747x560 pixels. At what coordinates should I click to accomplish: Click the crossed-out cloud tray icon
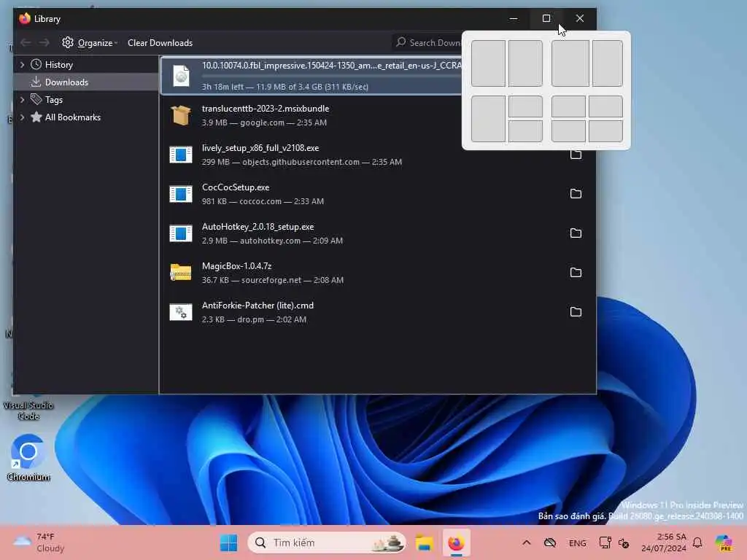tap(550, 542)
